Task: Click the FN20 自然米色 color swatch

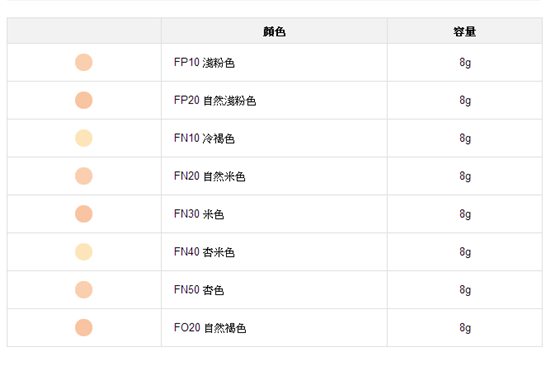Action: [x=84, y=176]
